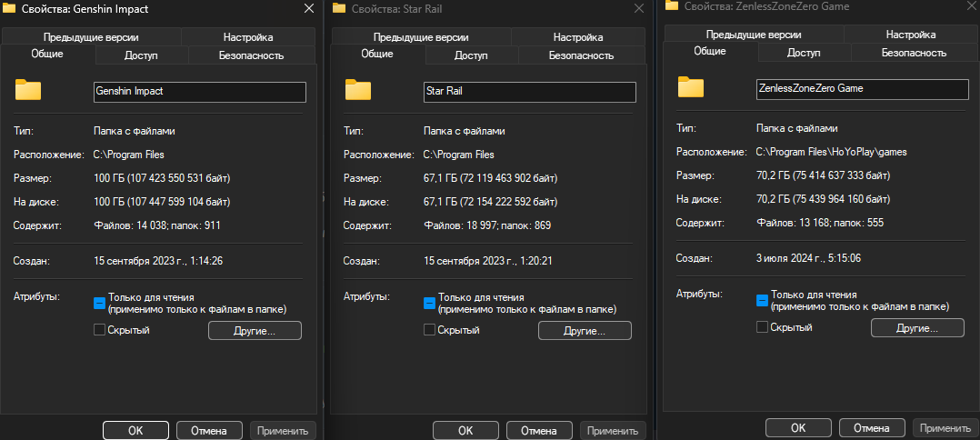The image size is (980, 440).
Task: Switch to Доступ tab in Star Rail window
Action: tap(471, 55)
